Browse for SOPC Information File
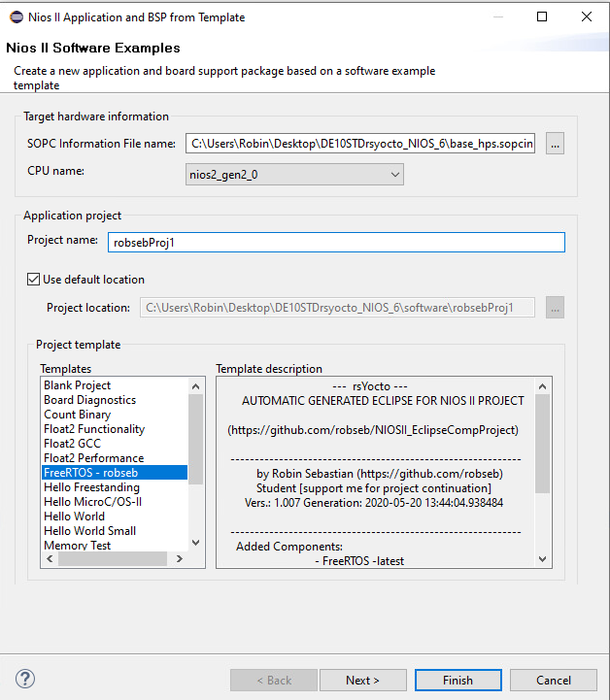Screen dimensions: 610x700 [555, 144]
